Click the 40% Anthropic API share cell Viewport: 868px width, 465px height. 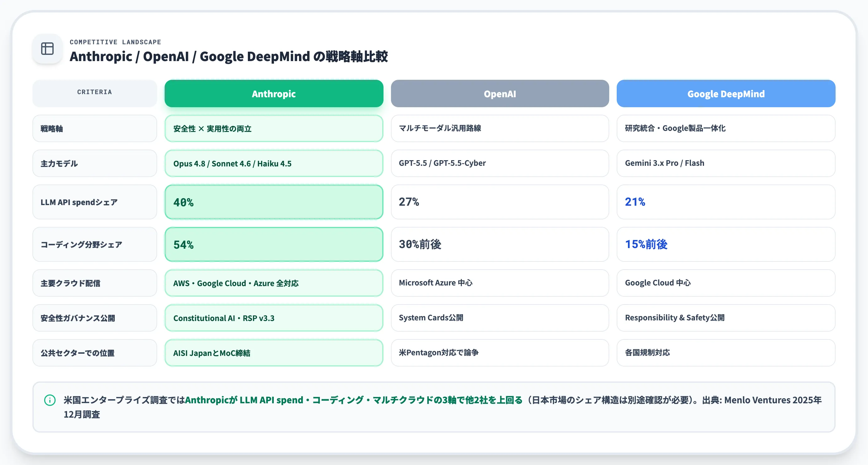pos(274,202)
